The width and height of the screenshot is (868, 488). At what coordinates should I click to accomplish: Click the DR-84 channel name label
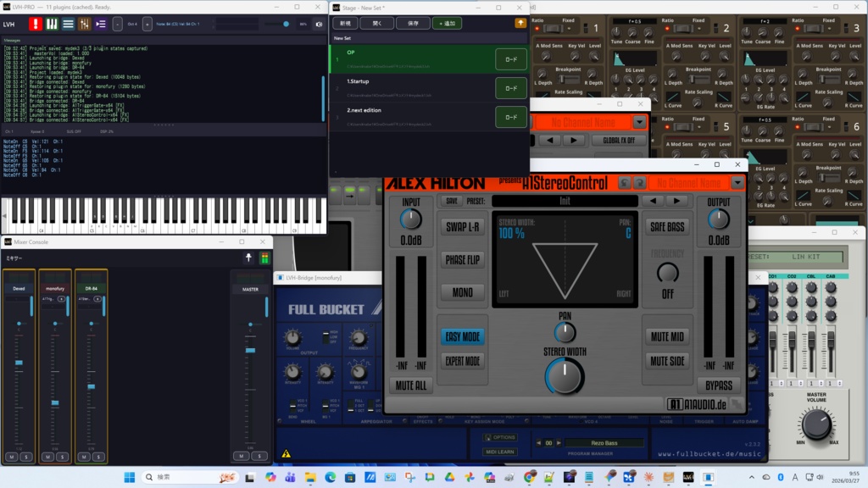point(92,288)
